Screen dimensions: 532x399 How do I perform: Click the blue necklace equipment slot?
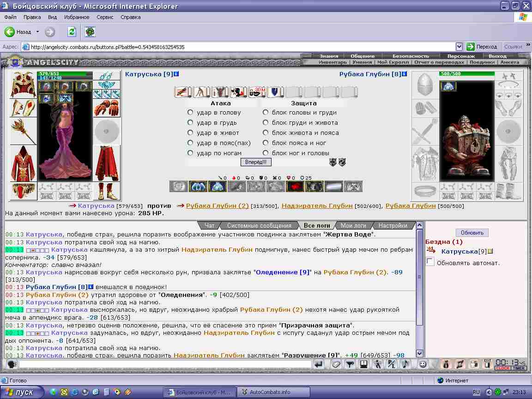(x=107, y=85)
